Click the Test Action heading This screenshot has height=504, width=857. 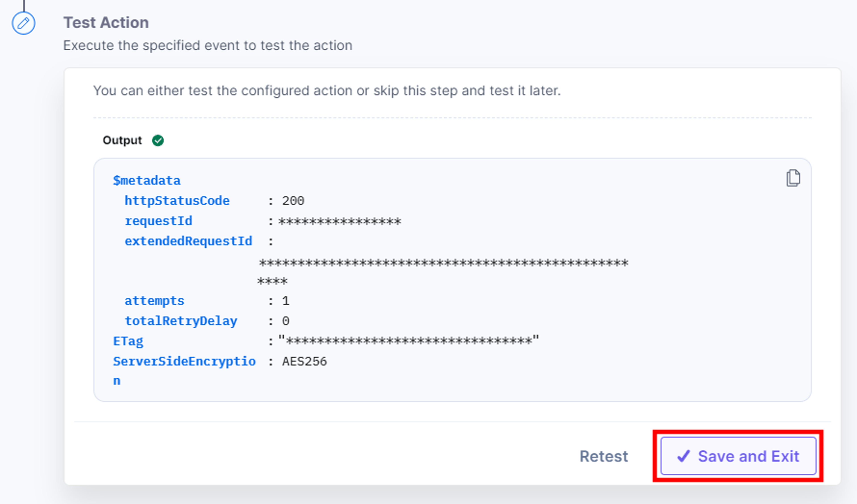[x=106, y=23]
